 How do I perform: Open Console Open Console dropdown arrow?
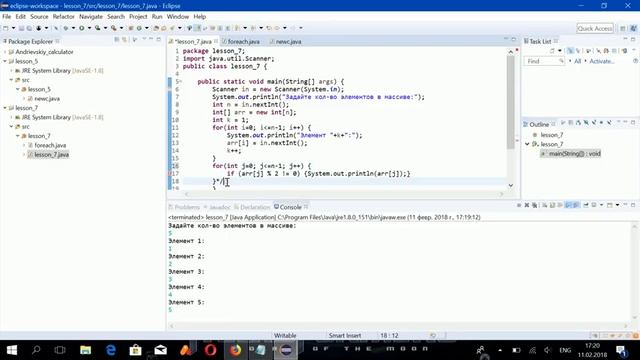point(617,205)
